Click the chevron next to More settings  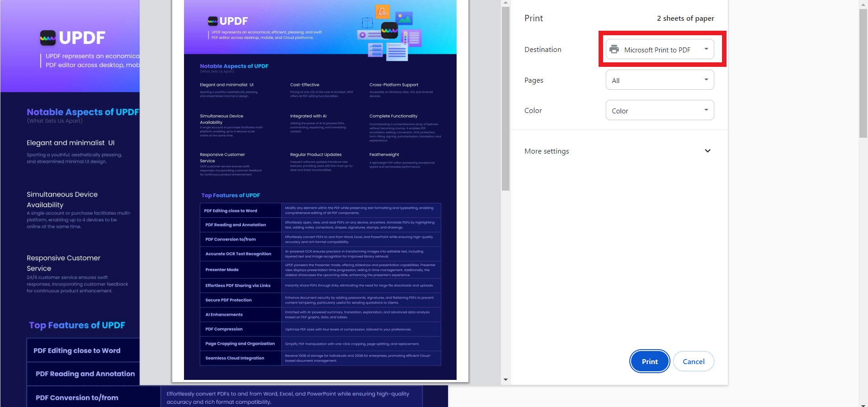point(708,151)
